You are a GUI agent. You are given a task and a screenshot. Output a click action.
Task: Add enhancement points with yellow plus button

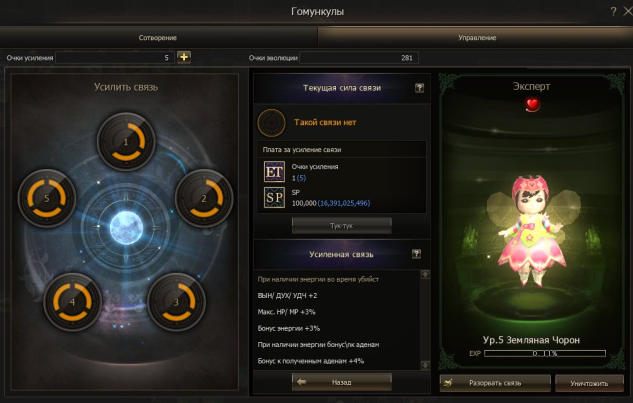[x=184, y=57]
